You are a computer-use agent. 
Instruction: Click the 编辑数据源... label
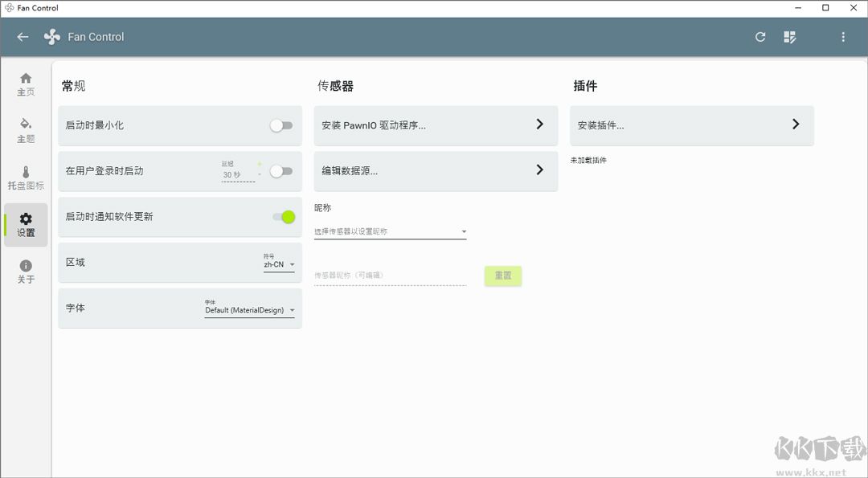click(350, 171)
